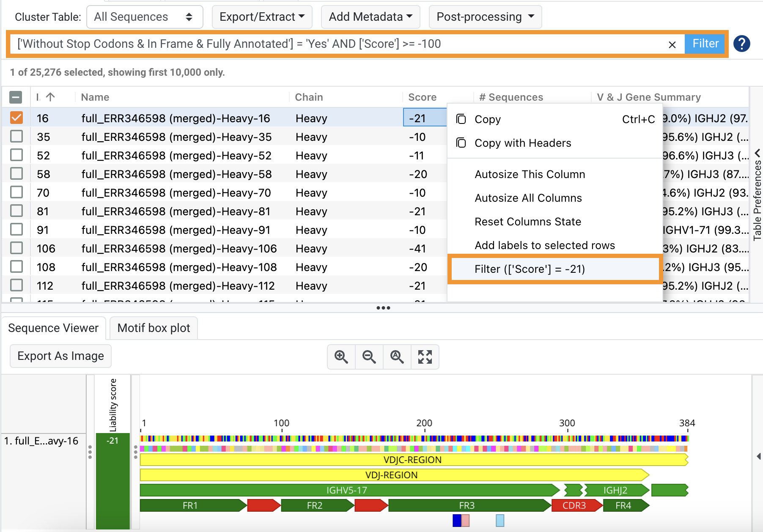The image size is (763, 532).
Task: Check the checkbox for row 52
Action: pyautogui.click(x=16, y=155)
